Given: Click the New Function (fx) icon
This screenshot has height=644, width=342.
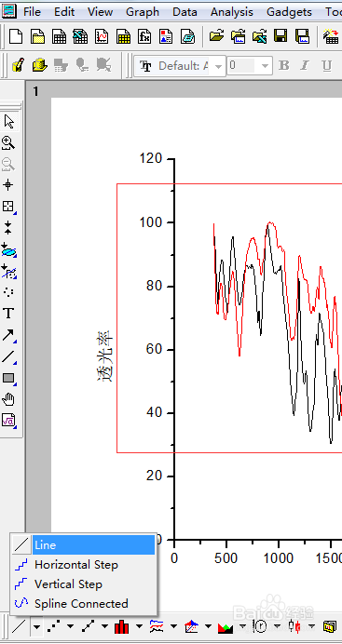Looking at the screenshot, I should point(144,36).
